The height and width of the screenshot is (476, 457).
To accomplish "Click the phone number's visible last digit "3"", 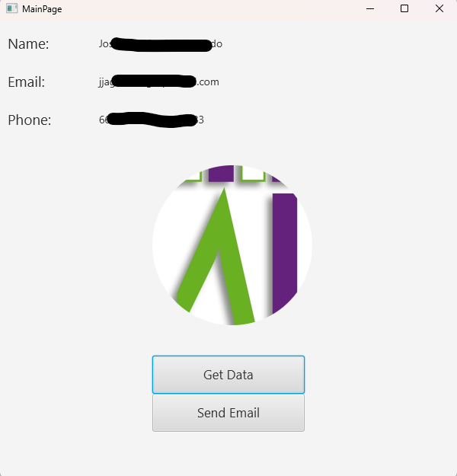I will coord(201,120).
